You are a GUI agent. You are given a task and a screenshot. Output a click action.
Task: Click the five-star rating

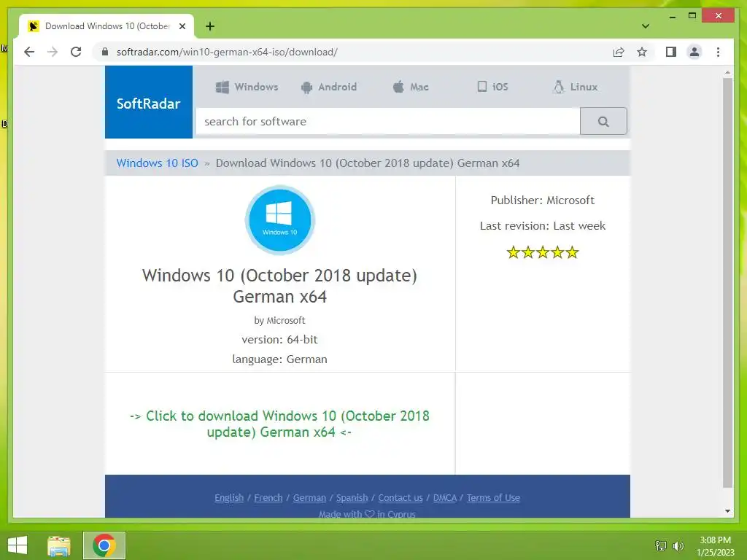pos(543,252)
